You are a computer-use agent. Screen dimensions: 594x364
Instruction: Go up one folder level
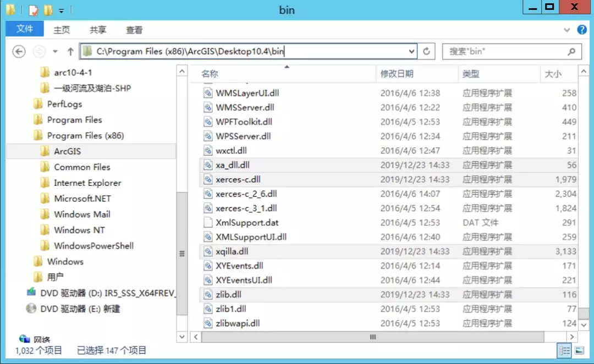[x=70, y=51]
